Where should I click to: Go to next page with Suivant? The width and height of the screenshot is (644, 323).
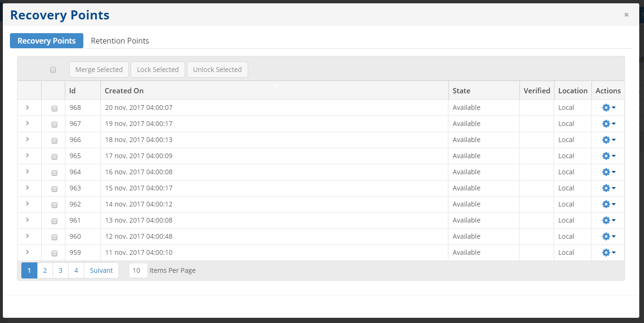tap(101, 270)
